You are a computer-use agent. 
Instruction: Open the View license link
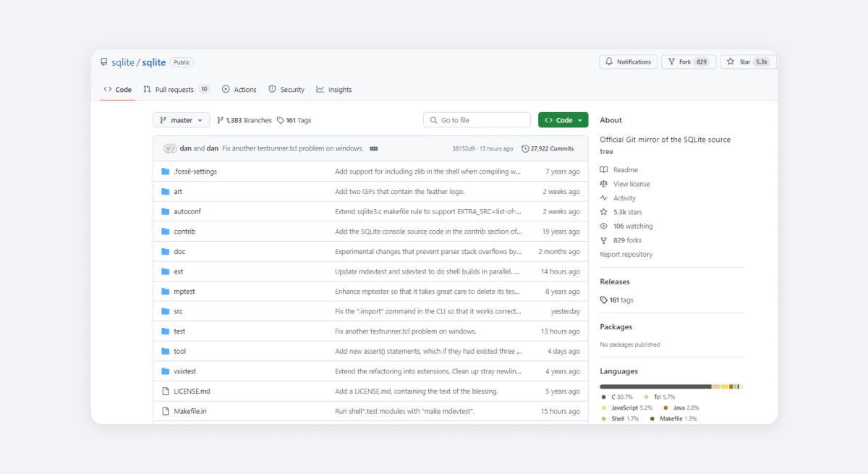point(631,184)
